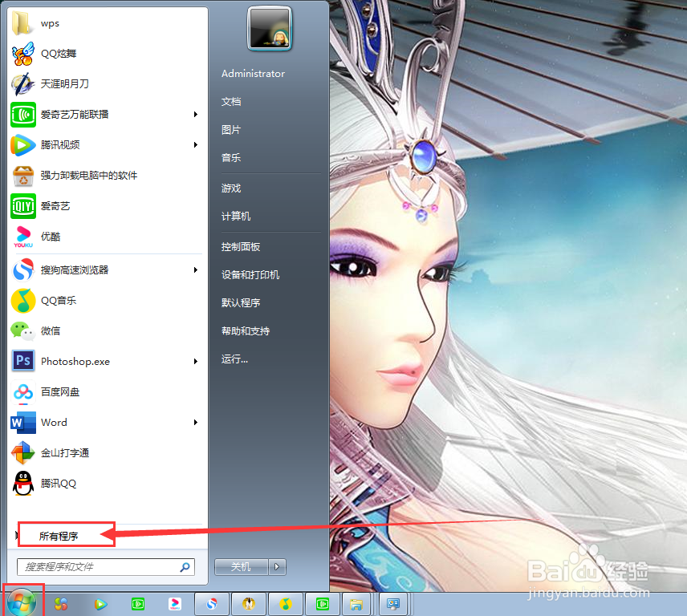Viewport: 687px width, 616px height.
Task: Expand the Photoshop.exe jump list arrow
Action: pos(196,361)
